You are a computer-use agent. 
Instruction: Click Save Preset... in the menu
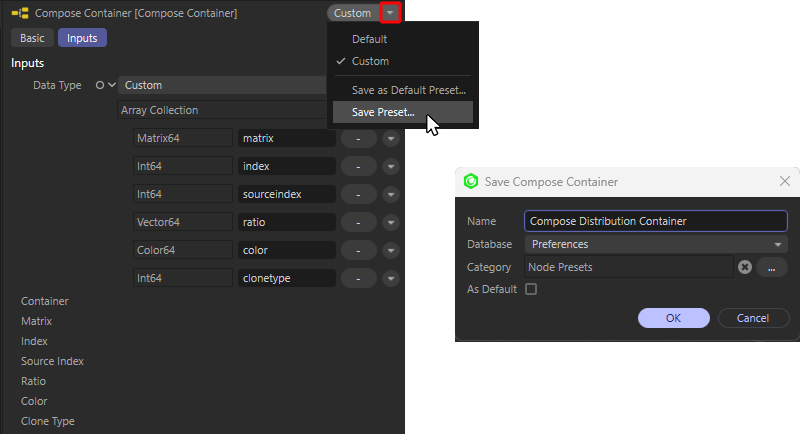[382, 112]
